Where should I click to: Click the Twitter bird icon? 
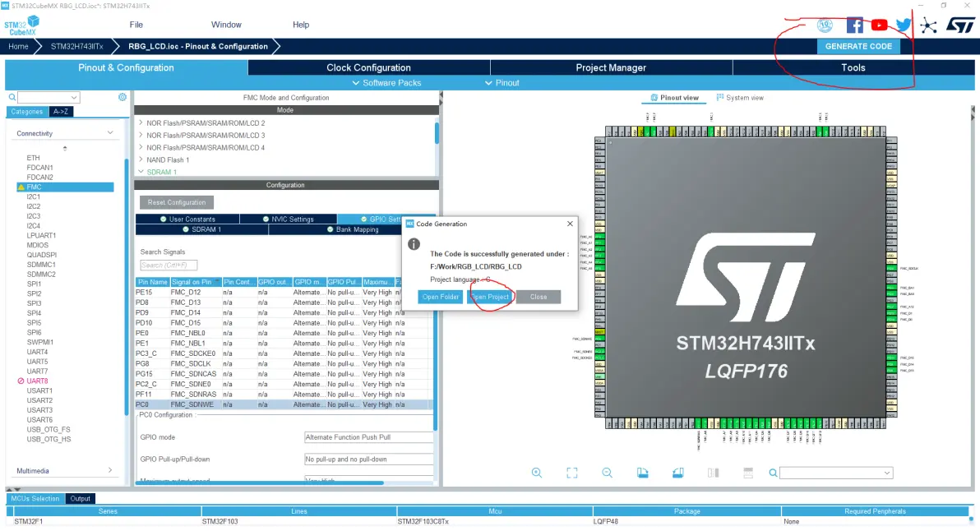[x=904, y=25]
